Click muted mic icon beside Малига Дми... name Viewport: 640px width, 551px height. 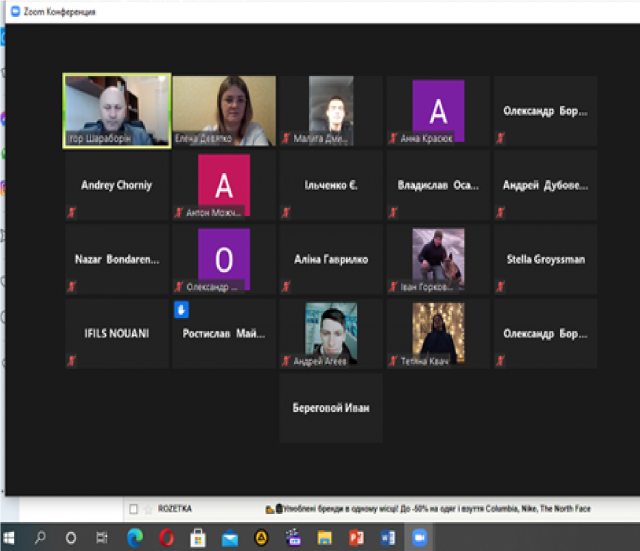coord(286,138)
